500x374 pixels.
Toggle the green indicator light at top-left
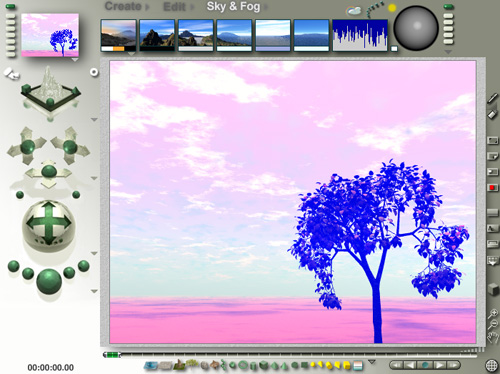[x=11, y=6]
